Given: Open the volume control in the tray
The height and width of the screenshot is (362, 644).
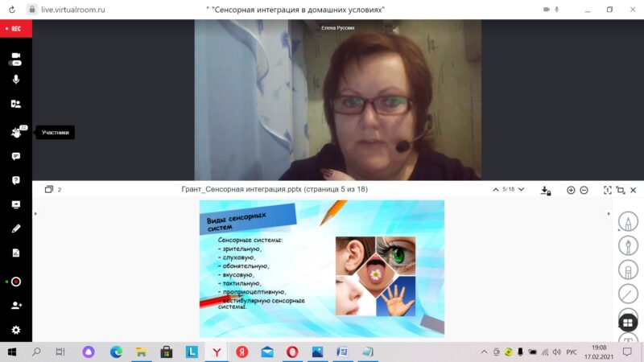Looking at the screenshot, I should [x=557, y=352].
